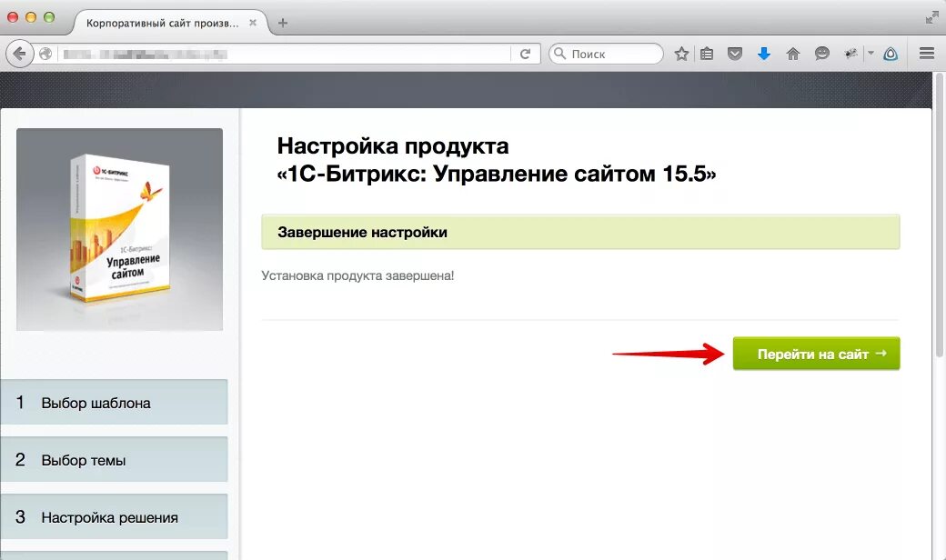Toggle full screen with the corner arrows icon
Viewport: 946px width, 560px height.
click(931, 18)
